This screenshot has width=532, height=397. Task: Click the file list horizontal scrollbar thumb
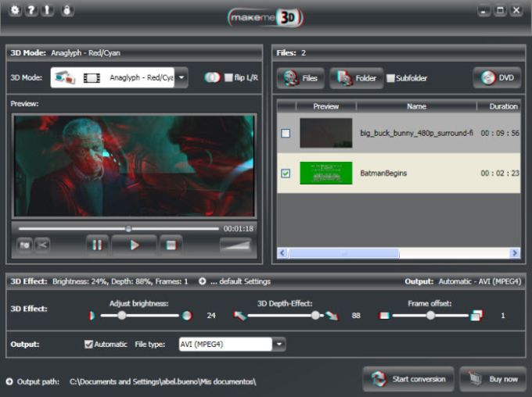point(343,253)
